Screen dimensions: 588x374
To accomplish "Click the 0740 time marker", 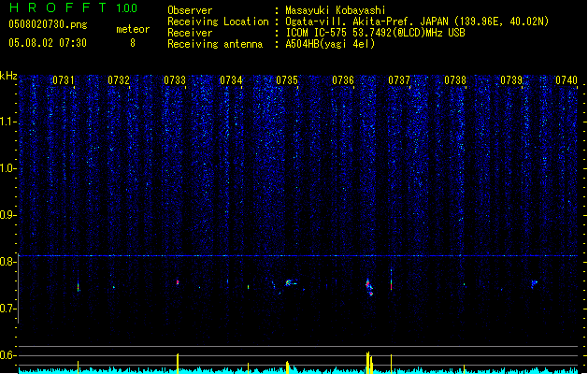I will pos(566,80).
